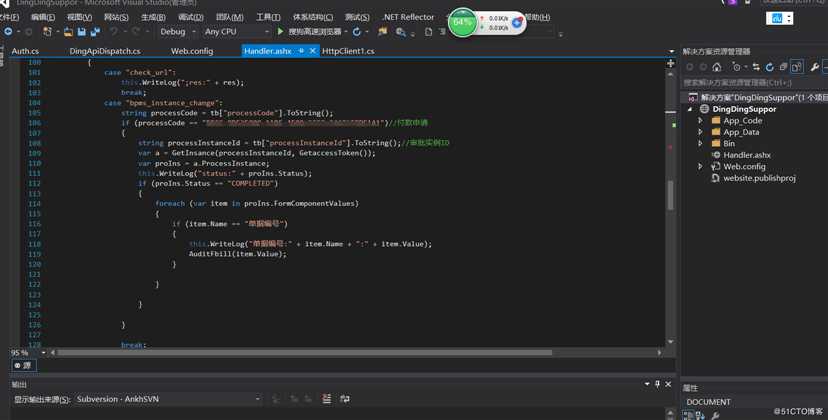828x420 pixels.
Task: Click the Save All icon in toolbar
Action: (95, 32)
